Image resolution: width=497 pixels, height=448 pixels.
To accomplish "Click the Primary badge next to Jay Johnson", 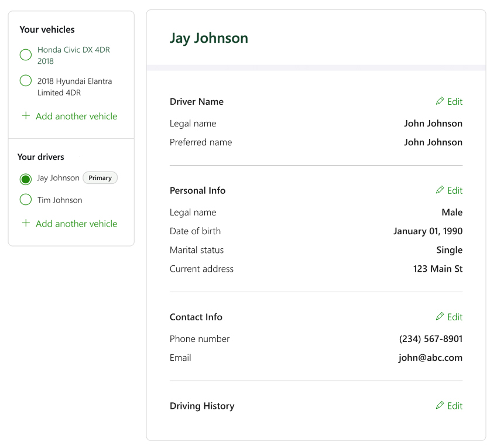I will click(100, 178).
